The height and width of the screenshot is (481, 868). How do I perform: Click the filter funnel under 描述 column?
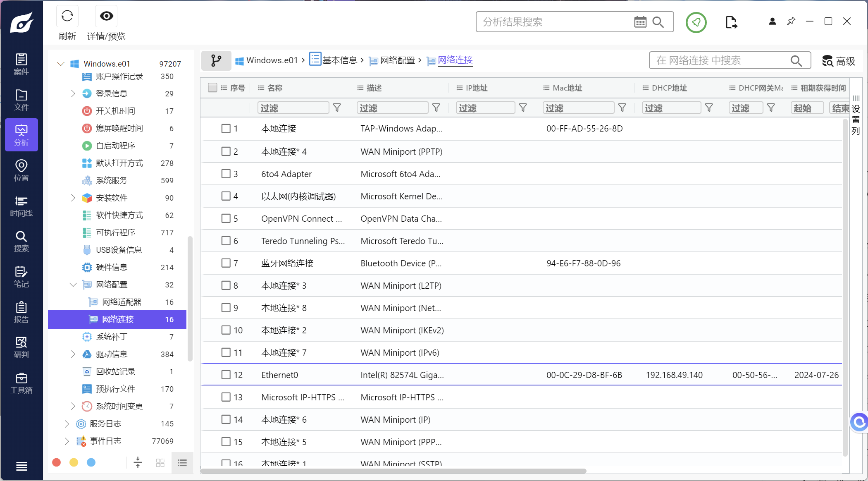click(x=436, y=108)
